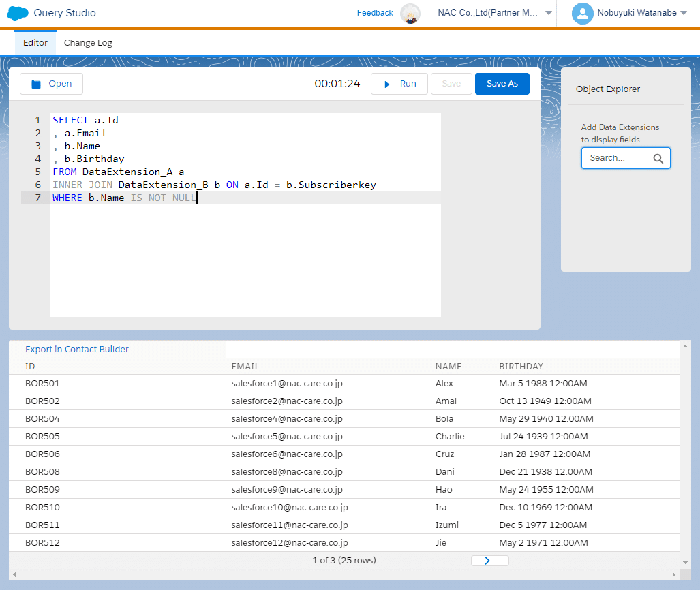Click the next page arrow icon
Screen dimensions: 700x590
click(489, 560)
